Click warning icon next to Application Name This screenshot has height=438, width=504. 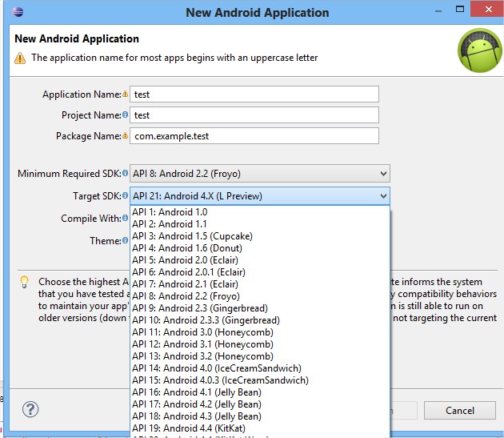[125, 94]
